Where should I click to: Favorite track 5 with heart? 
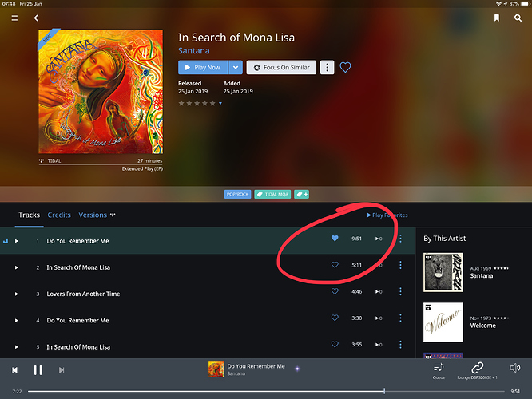(x=335, y=344)
